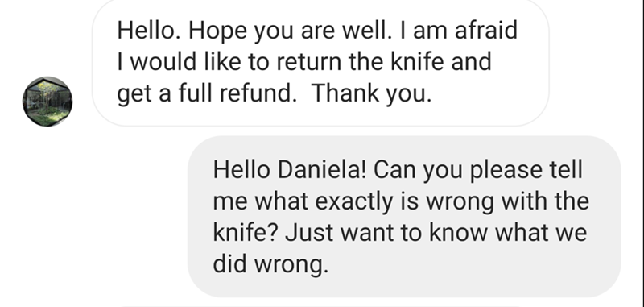Click "Hello" at the start of the gray reply
The width and height of the screenshot is (644, 307).
(242, 169)
